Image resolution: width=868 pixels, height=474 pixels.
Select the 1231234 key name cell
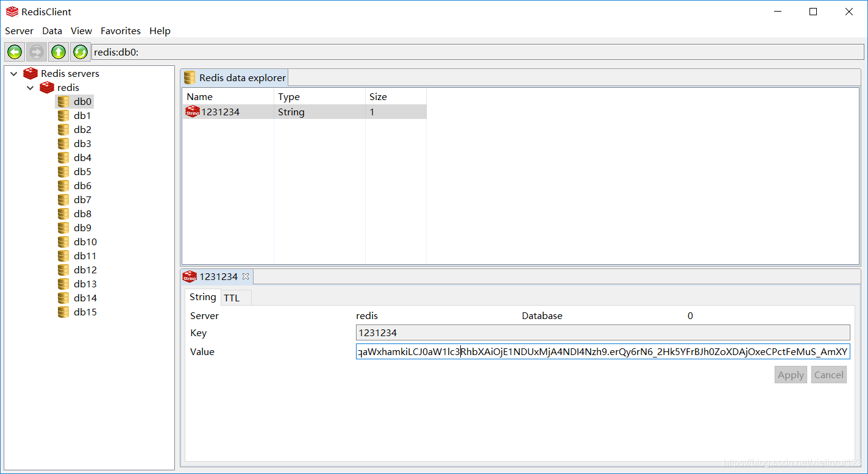[220, 112]
